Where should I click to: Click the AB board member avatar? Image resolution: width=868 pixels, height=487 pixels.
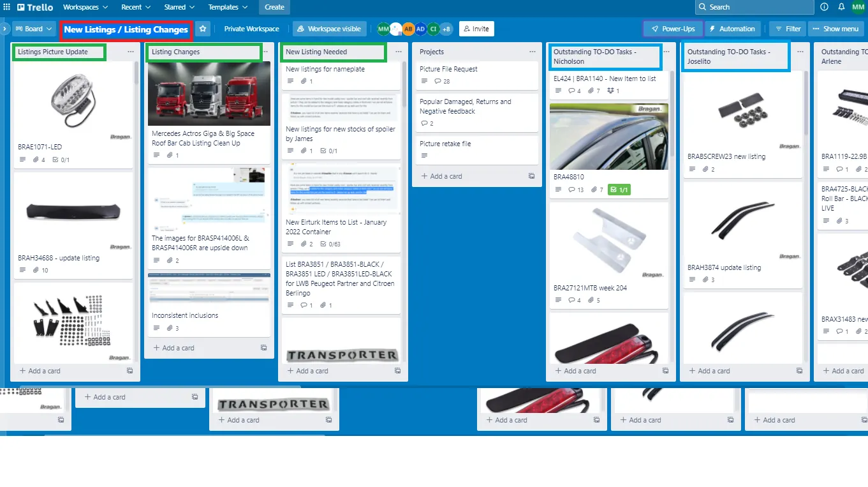[408, 29]
